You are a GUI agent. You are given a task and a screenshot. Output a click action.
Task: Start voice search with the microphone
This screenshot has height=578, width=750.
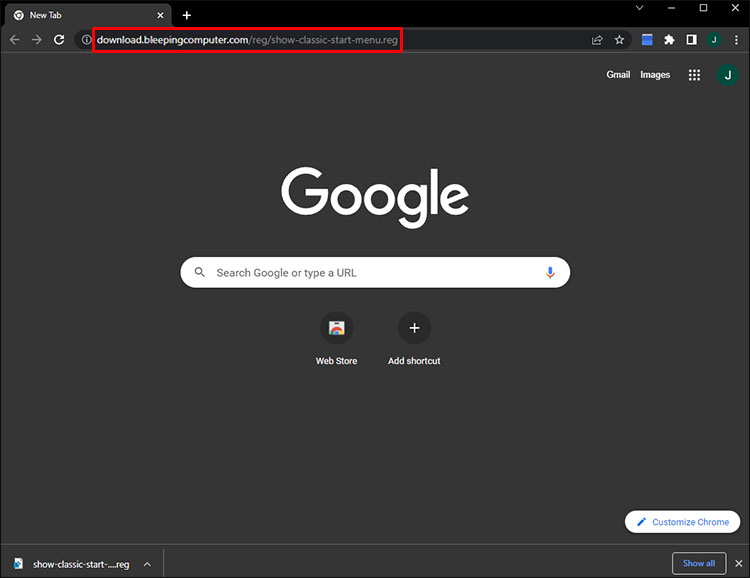(x=550, y=272)
